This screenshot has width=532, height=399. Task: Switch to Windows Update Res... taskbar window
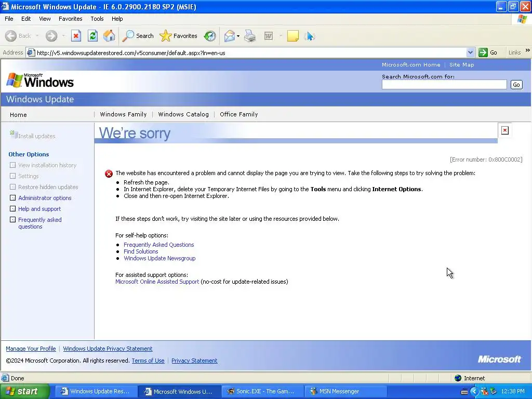96,392
